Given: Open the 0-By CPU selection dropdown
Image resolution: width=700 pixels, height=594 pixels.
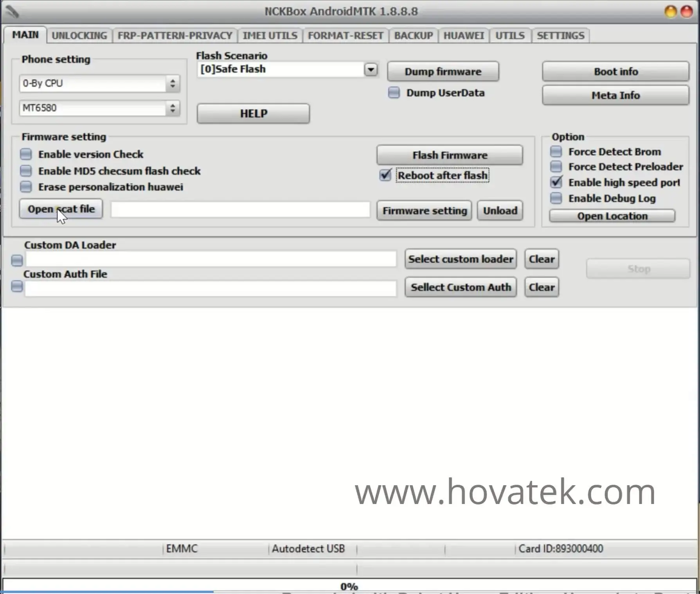Looking at the screenshot, I should coord(173,84).
